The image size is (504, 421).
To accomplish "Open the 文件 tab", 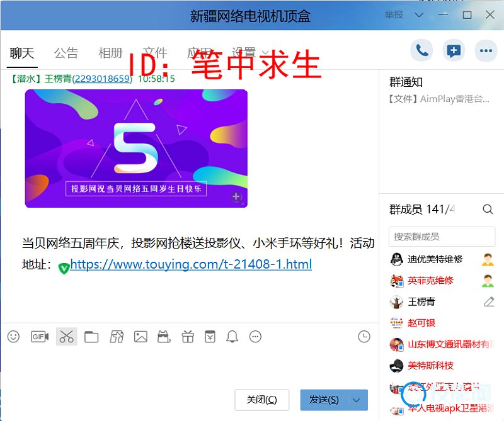I will click(x=155, y=53).
